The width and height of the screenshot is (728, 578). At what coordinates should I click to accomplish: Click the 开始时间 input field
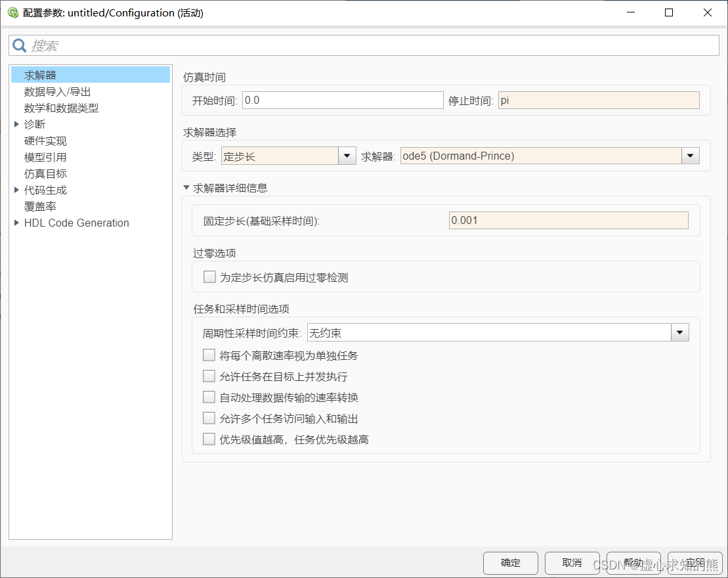[343, 100]
